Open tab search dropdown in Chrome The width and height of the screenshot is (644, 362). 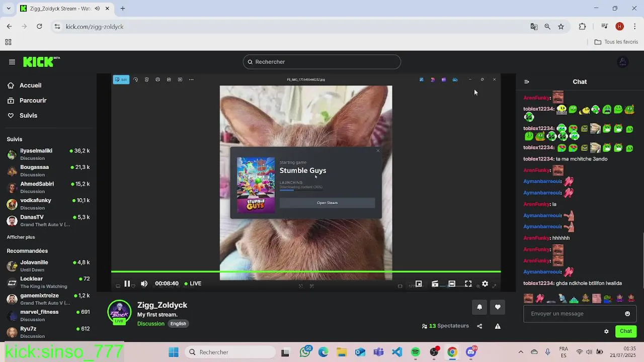tap(8, 9)
